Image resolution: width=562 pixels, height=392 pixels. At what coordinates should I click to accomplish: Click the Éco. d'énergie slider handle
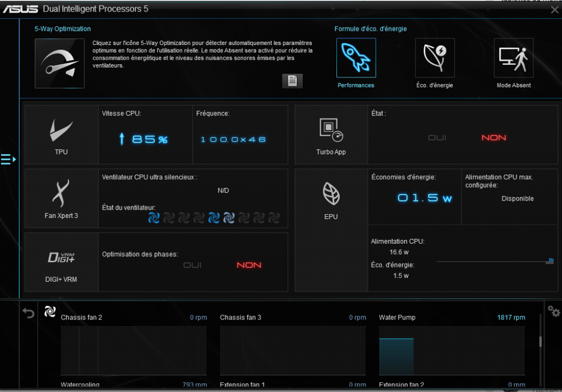(550, 261)
